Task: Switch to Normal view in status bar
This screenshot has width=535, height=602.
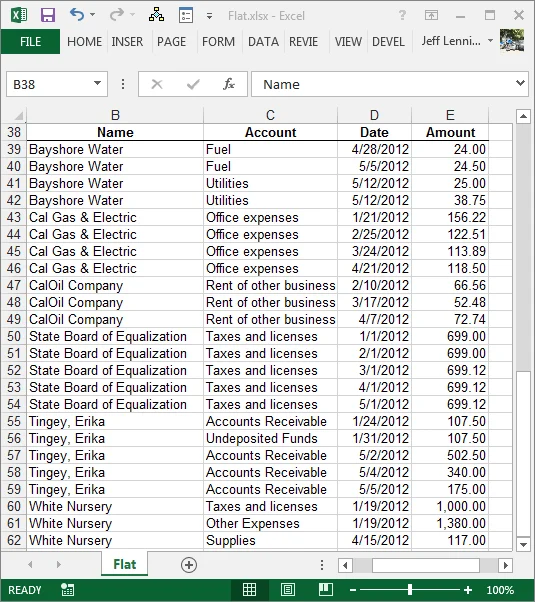Action: click(x=249, y=590)
